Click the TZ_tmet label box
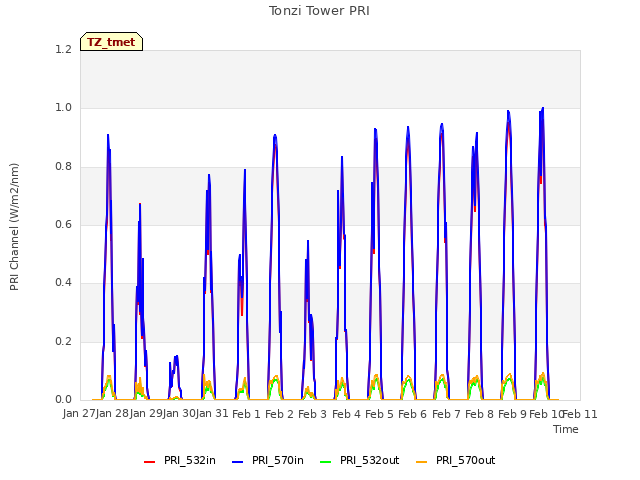 [x=111, y=42]
